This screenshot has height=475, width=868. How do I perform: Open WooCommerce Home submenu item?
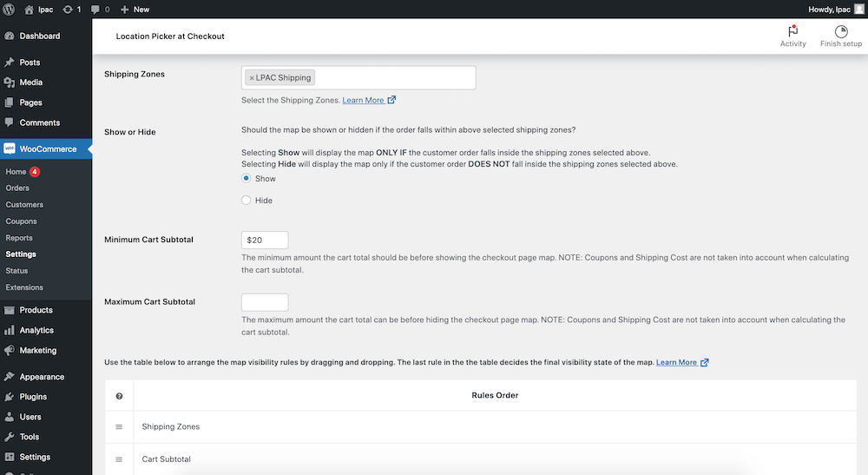pos(16,172)
